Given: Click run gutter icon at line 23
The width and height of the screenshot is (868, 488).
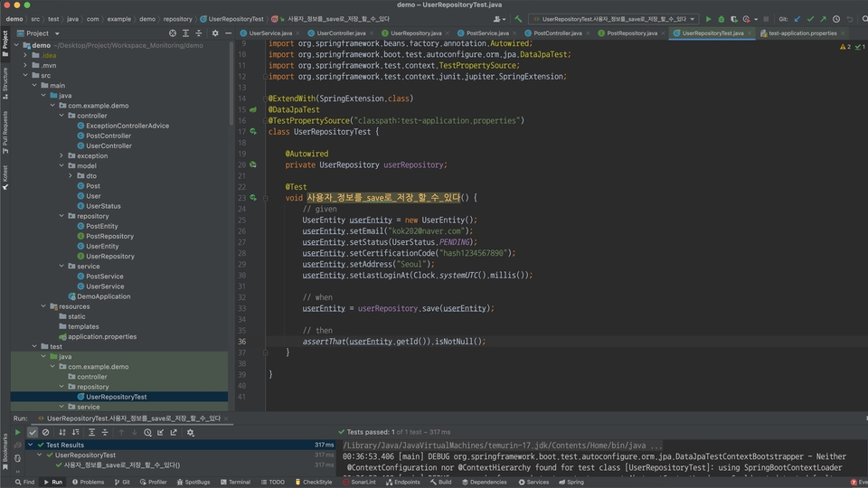Looking at the screenshot, I should pyautogui.click(x=253, y=198).
